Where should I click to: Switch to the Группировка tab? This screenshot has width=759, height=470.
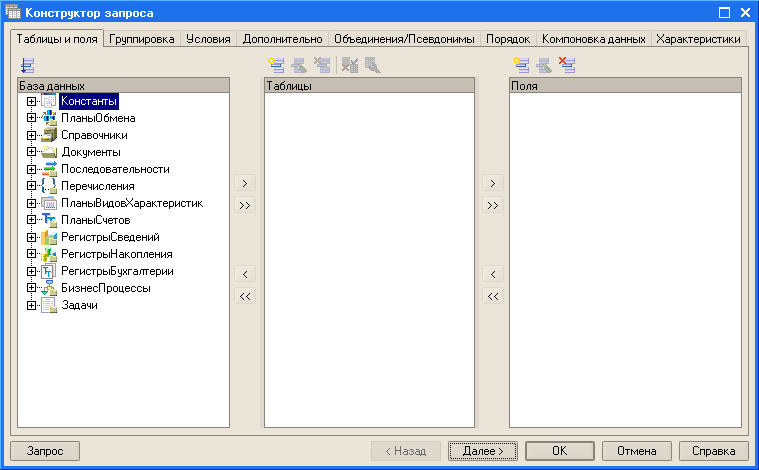[143, 39]
